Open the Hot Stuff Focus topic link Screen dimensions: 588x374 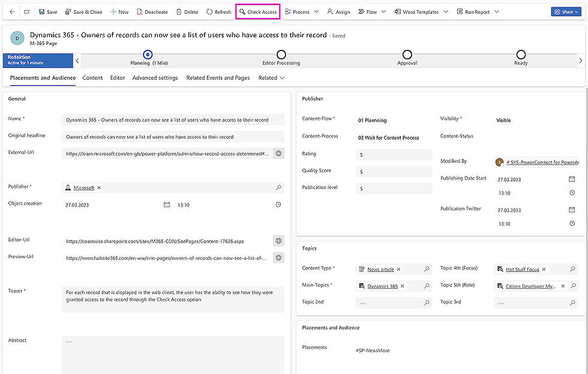pyautogui.click(x=523, y=270)
